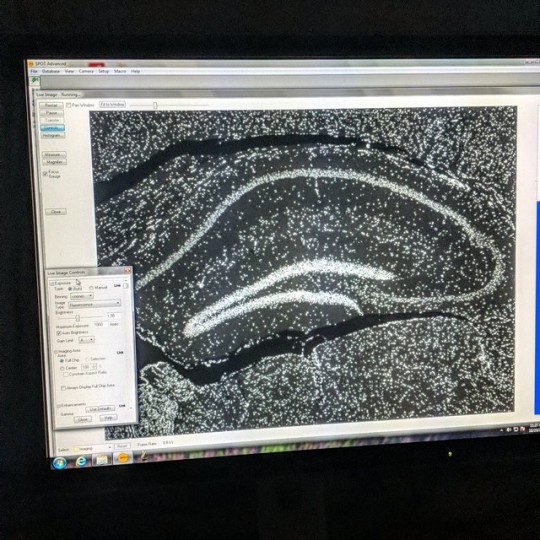Screen dimensions: 540x540
Task: Close the Live Image Controls dialog with X
Action: point(127,271)
